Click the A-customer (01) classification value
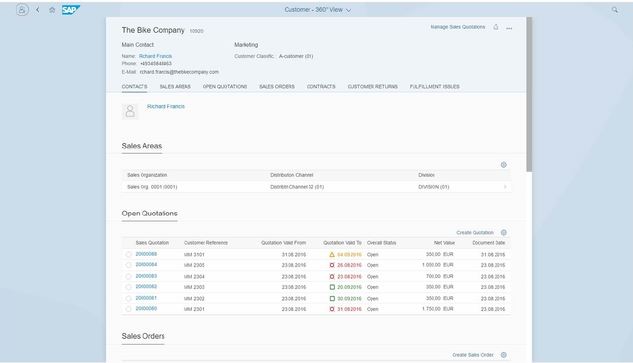Screen dimensions: 633x363 click(x=296, y=56)
